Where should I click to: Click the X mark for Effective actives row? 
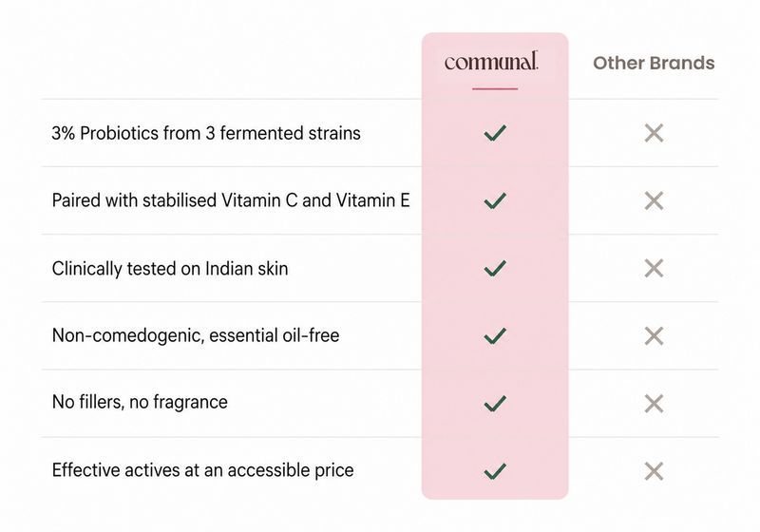click(x=654, y=471)
